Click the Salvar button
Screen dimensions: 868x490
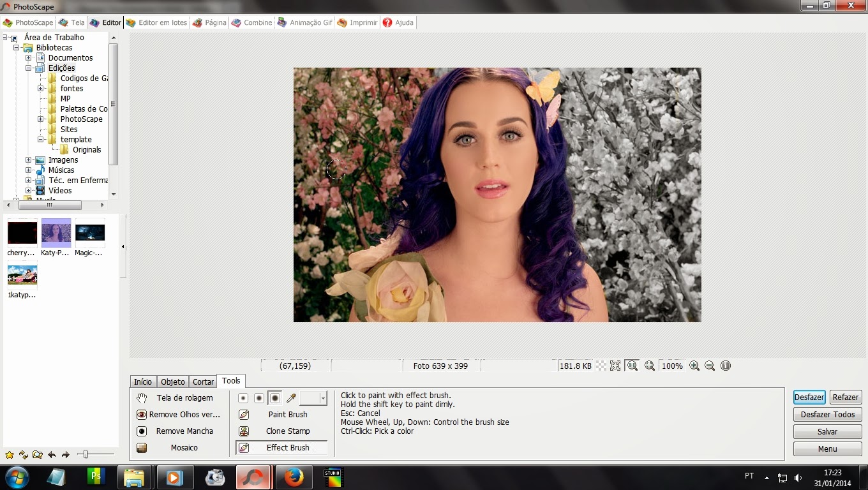[x=828, y=432]
